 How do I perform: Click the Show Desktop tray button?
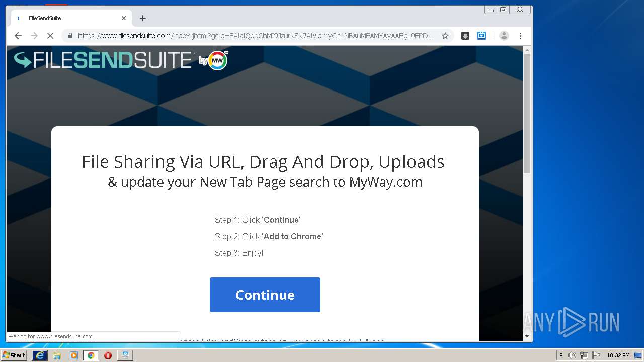[x=638, y=355]
